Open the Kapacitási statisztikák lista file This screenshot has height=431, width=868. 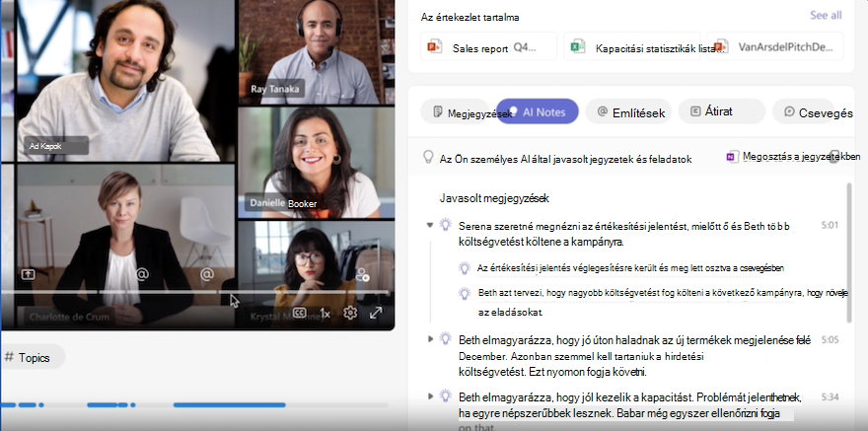[x=632, y=47]
